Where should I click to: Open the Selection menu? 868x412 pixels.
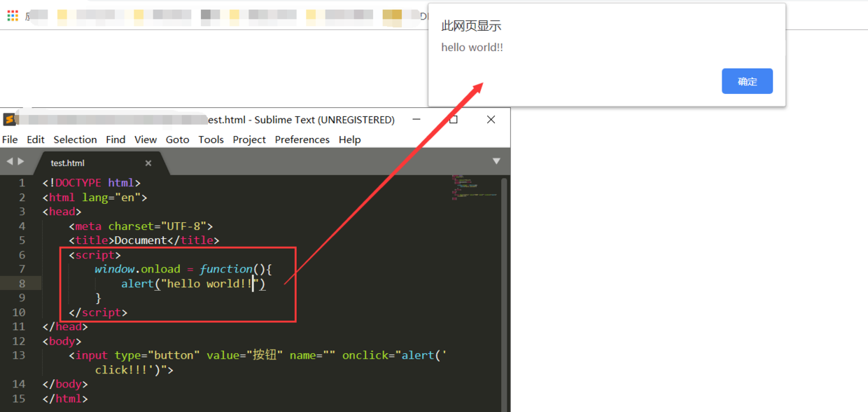pyautogui.click(x=75, y=139)
